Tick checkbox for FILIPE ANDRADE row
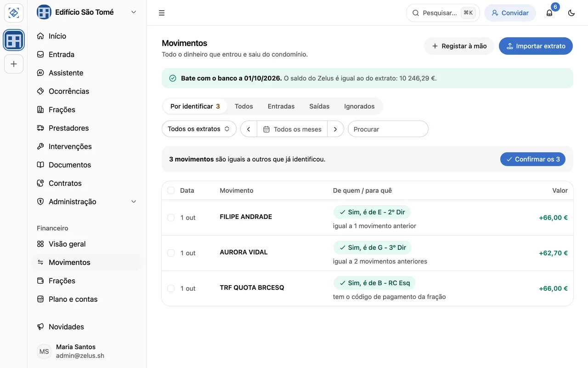Image resolution: width=588 pixels, height=368 pixels. (171, 218)
